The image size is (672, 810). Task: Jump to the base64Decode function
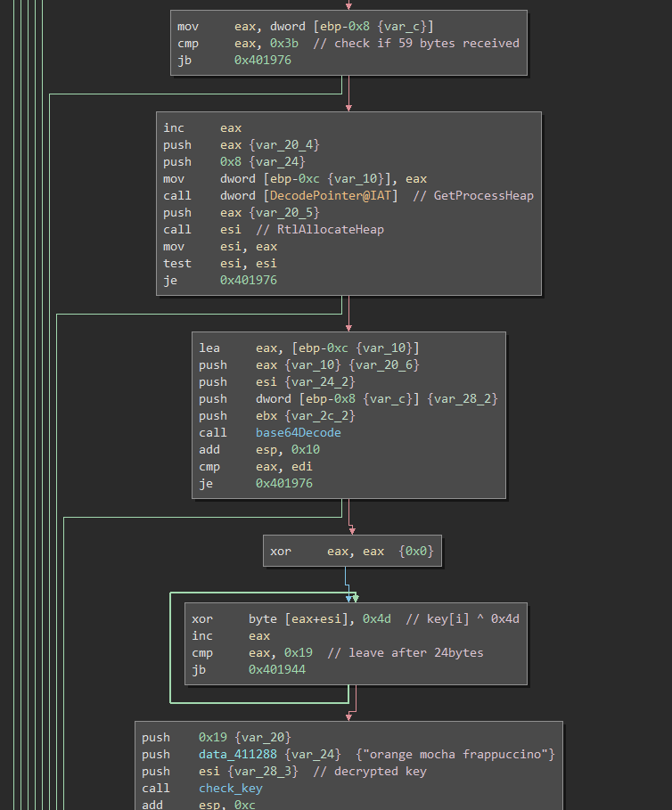tap(298, 433)
